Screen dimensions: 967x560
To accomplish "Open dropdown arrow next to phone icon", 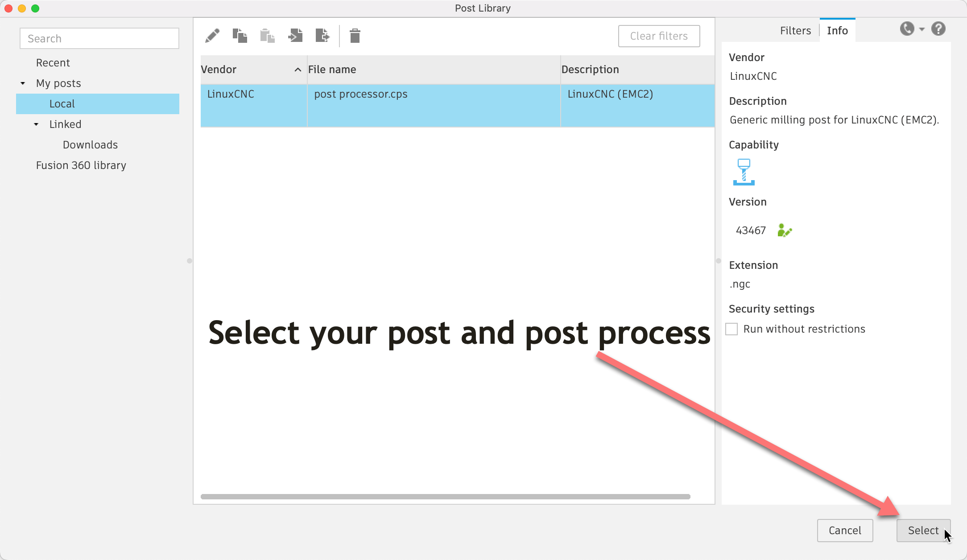I will pos(922,29).
